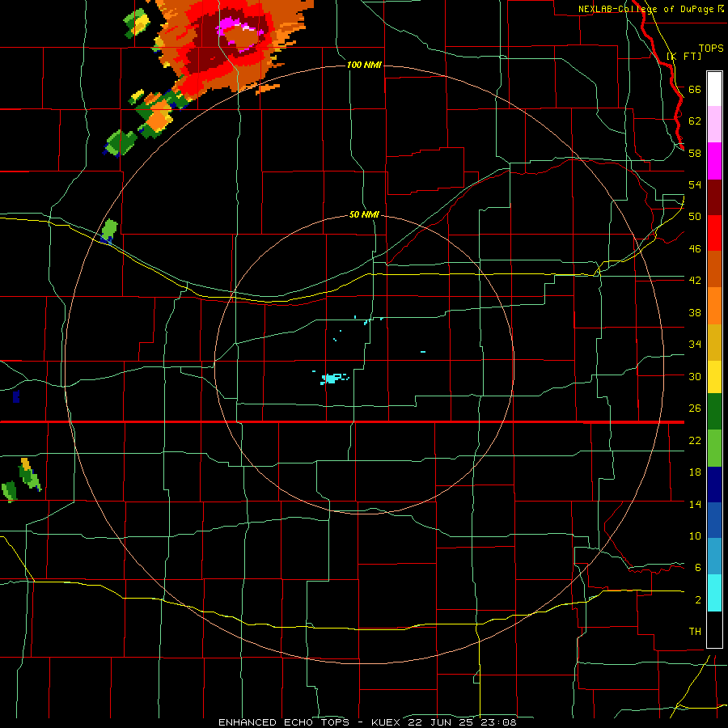This screenshot has height=728, width=728.
Task: Click the legend value '50'
Action: pos(695,216)
